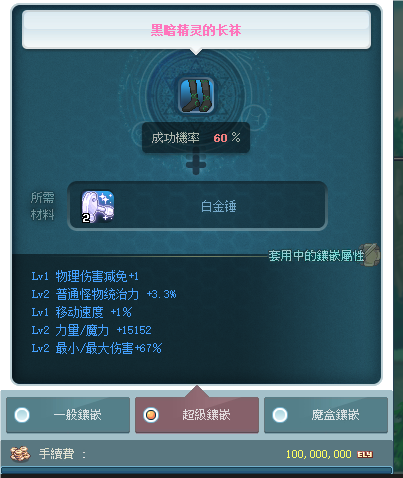Image resolution: width=403 pixels, height=478 pixels.
Task: Click the 成功機率 60% box
Action: click(x=196, y=138)
